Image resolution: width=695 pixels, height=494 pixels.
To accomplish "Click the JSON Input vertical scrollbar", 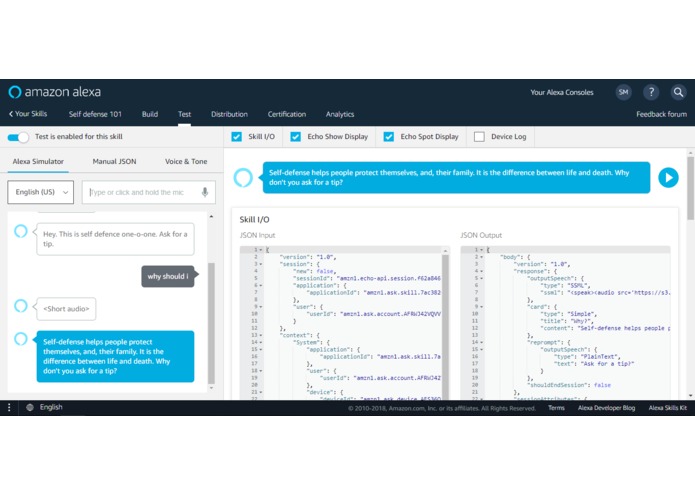I will click(x=445, y=326).
